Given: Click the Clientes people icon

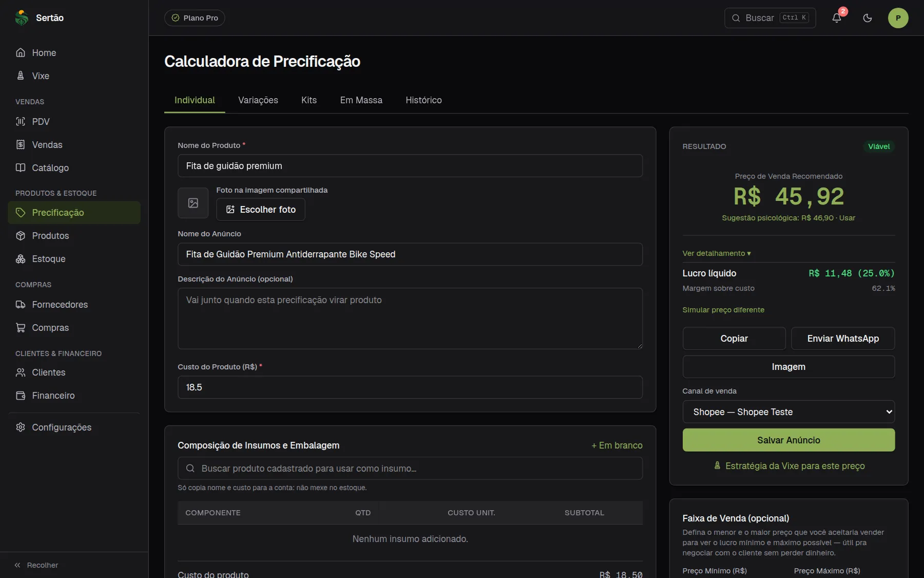Looking at the screenshot, I should [21, 372].
